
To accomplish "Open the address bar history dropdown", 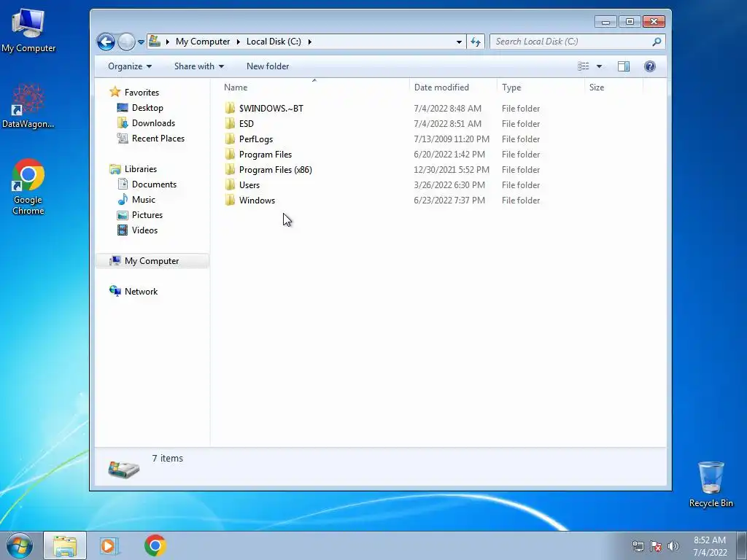I will coord(459,42).
